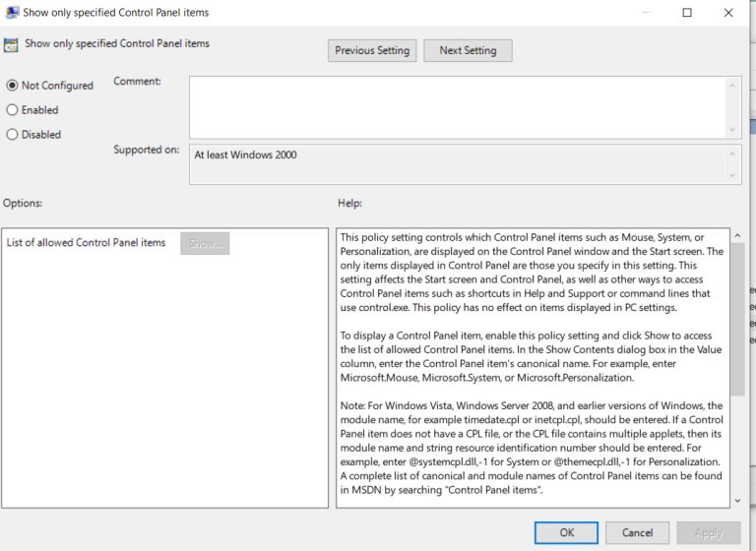
Task: Click Help text scroll-up arrow
Action: [737, 236]
